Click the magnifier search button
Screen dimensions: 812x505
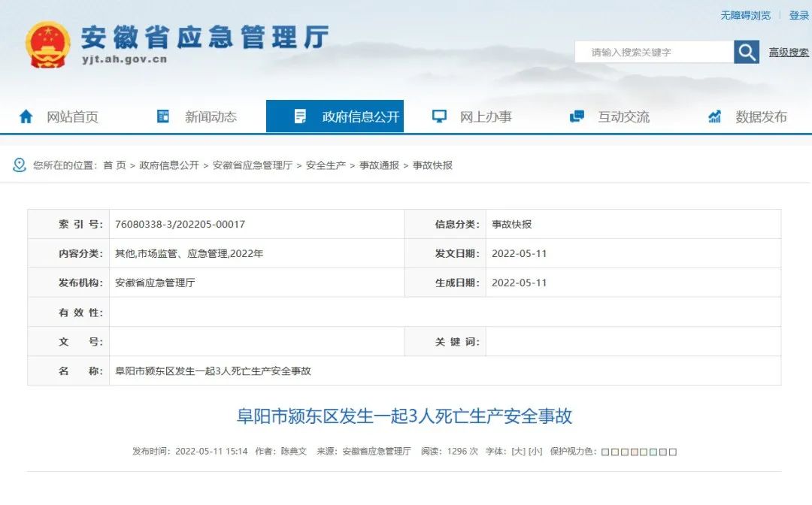tap(747, 53)
